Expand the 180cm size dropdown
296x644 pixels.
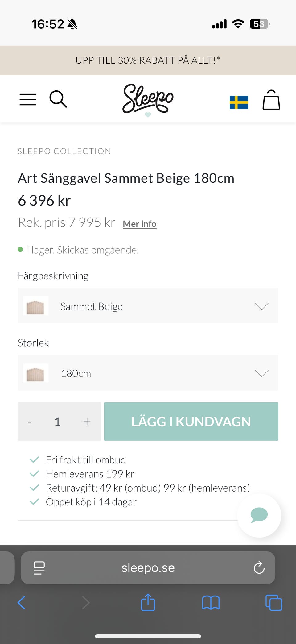point(148,373)
